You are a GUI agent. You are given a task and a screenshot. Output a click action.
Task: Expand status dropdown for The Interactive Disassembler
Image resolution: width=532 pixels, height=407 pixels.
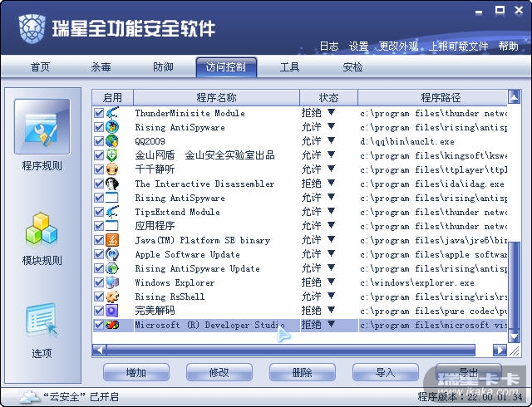[x=331, y=183]
